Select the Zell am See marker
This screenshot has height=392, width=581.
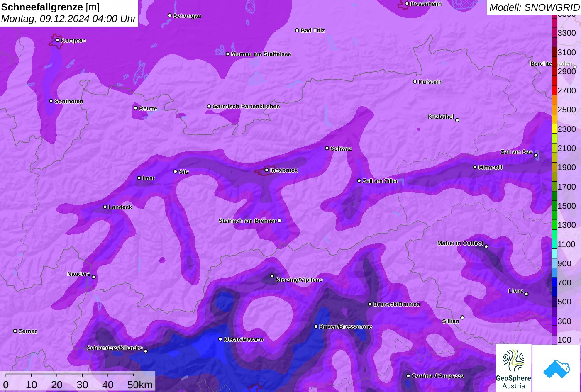coord(536,156)
